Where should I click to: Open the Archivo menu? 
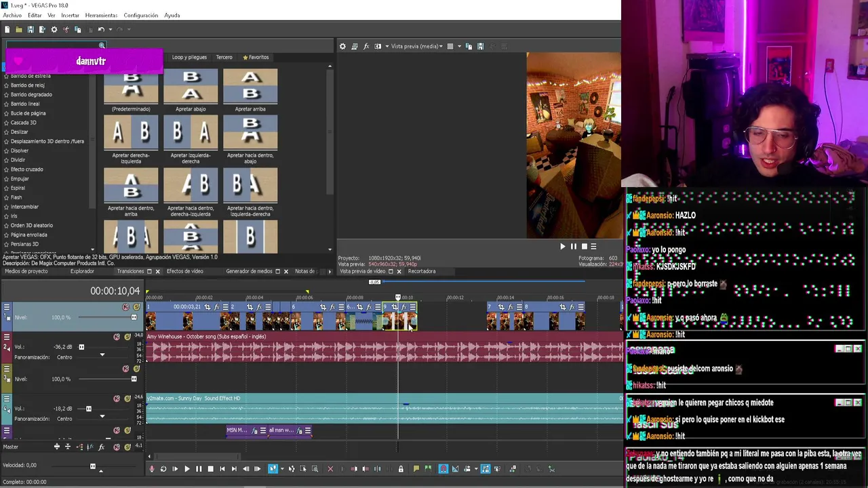pyautogui.click(x=12, y=15)
